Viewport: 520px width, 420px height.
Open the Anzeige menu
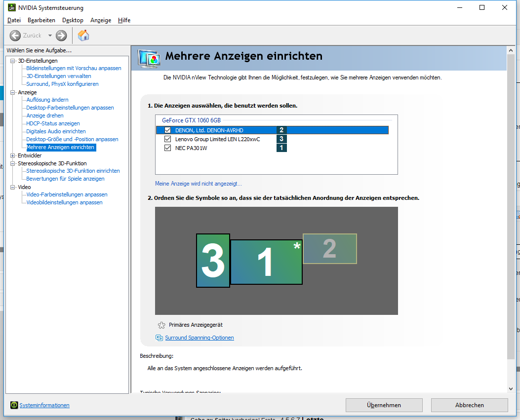coord(101,20)
